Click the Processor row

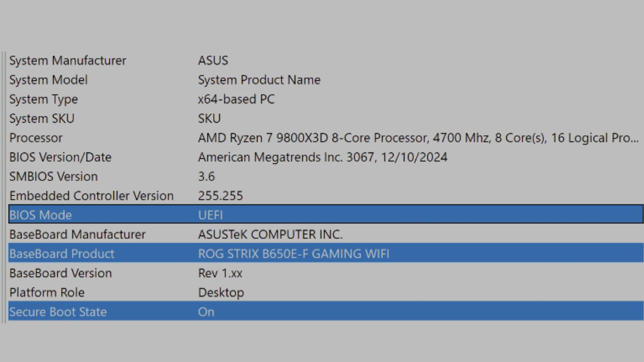pyautogui.click(x=36, y=138)
